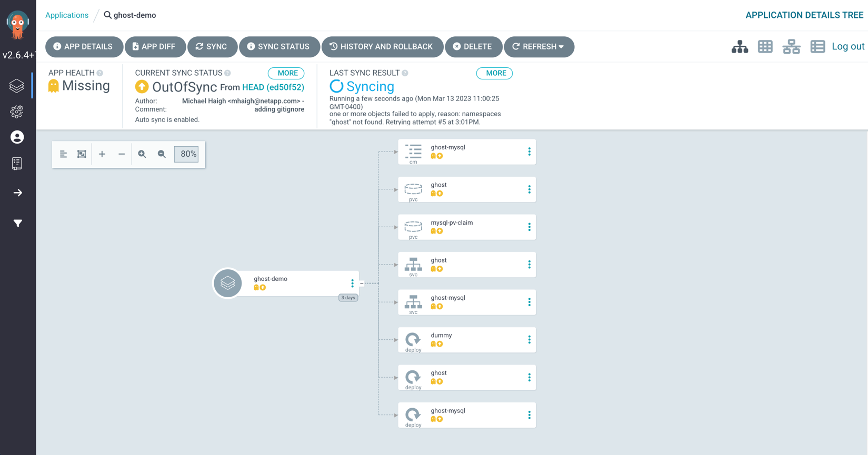Open dummy deploy kebab menu
Viewport: 868px width, 455px height.
529,340
